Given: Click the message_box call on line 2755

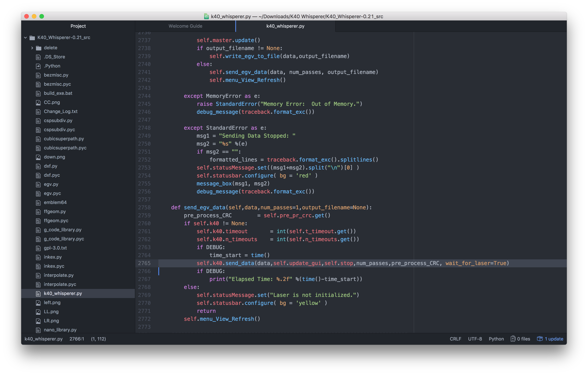Looking at the screenshot, I should coord(214,184).
